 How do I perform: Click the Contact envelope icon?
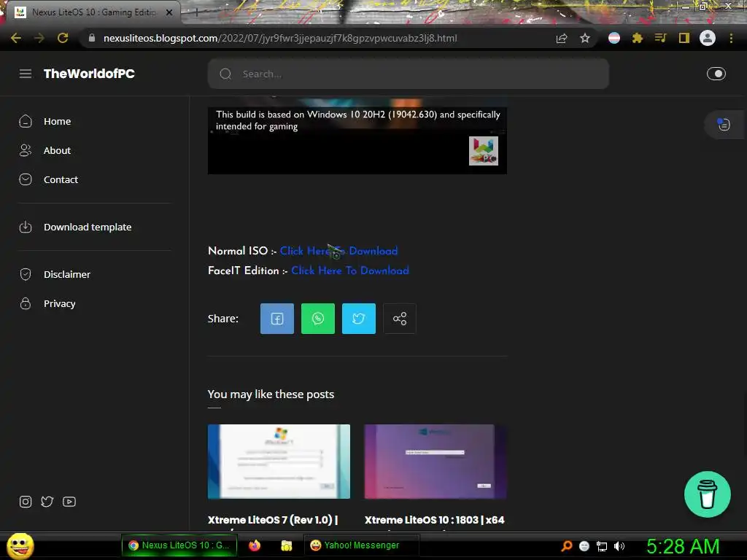coord(26,179)
